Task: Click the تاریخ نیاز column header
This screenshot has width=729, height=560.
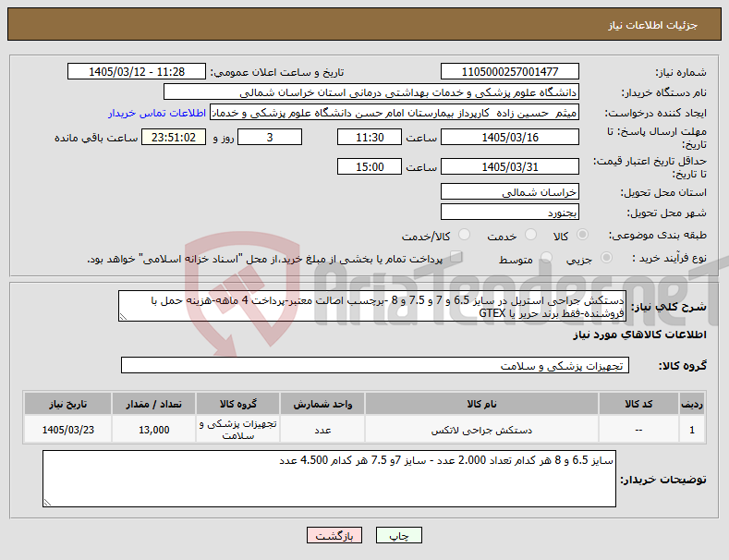Action: 67,404
